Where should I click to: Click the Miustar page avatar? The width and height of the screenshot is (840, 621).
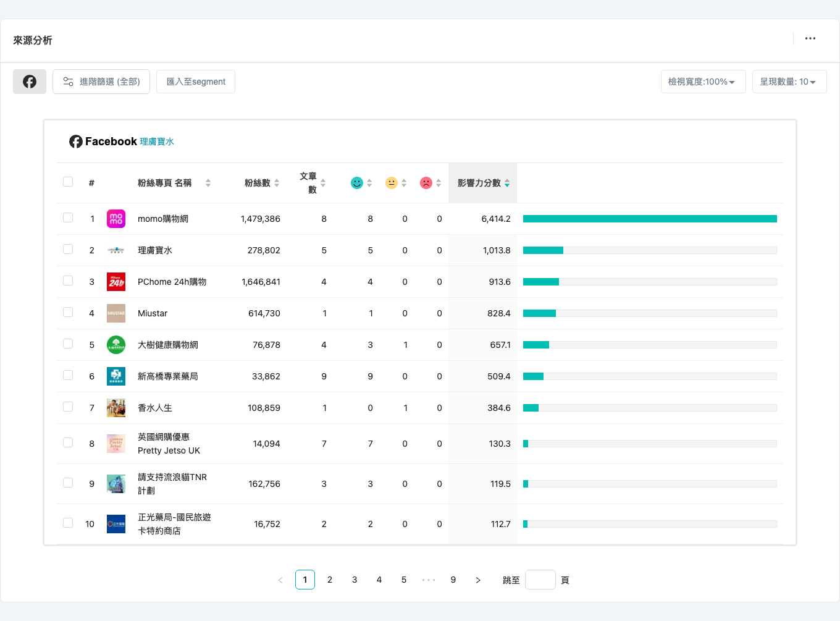click(x=116, y=313)
